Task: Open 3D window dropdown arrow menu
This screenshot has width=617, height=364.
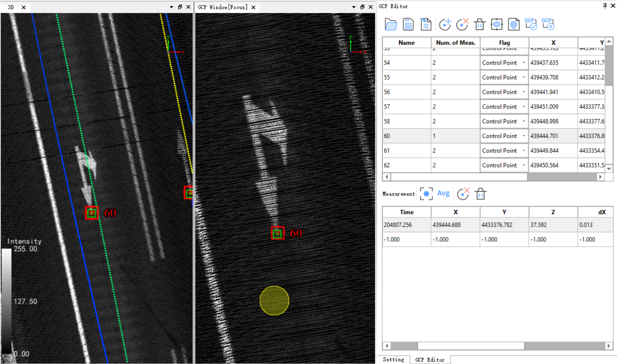Action: (x=171, y=7)
